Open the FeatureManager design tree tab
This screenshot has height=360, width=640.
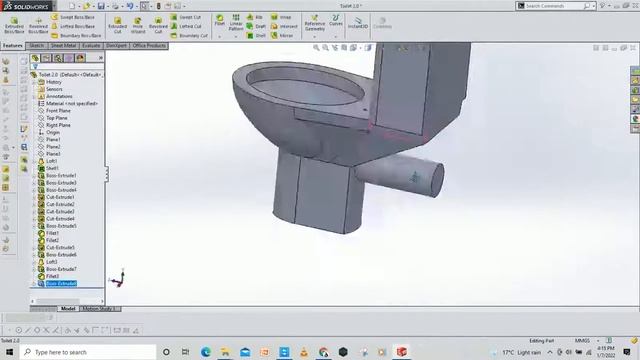(x=36, y=58)
